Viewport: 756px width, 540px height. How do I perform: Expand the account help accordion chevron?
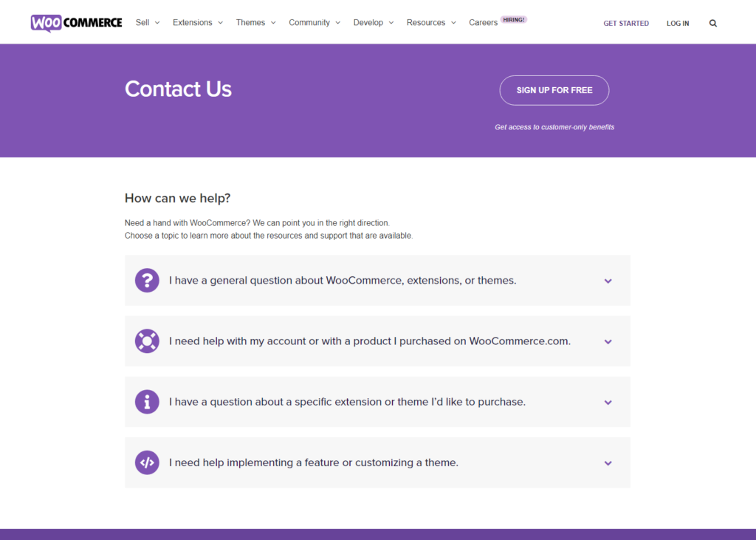tap(608, 342)
